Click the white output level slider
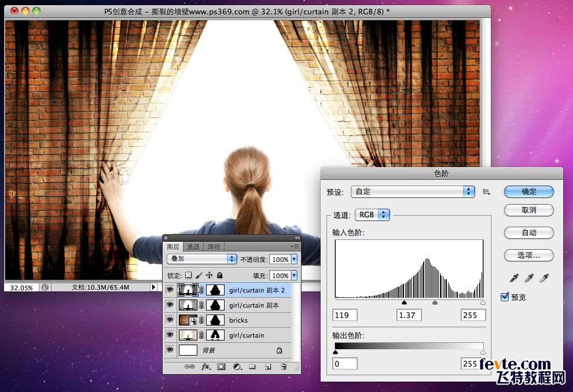 [x=483, y=352]
